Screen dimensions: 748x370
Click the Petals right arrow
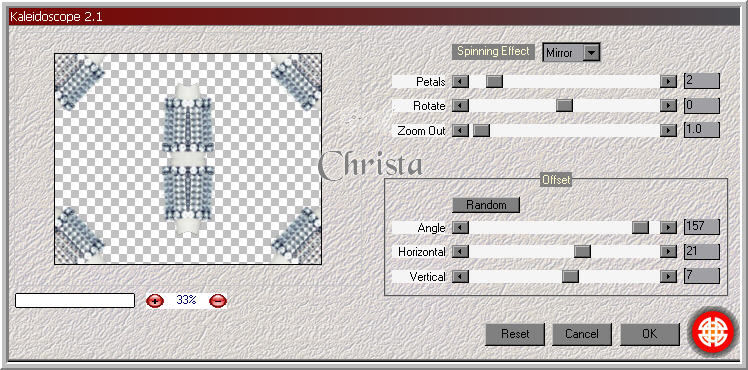coord(668,82)
